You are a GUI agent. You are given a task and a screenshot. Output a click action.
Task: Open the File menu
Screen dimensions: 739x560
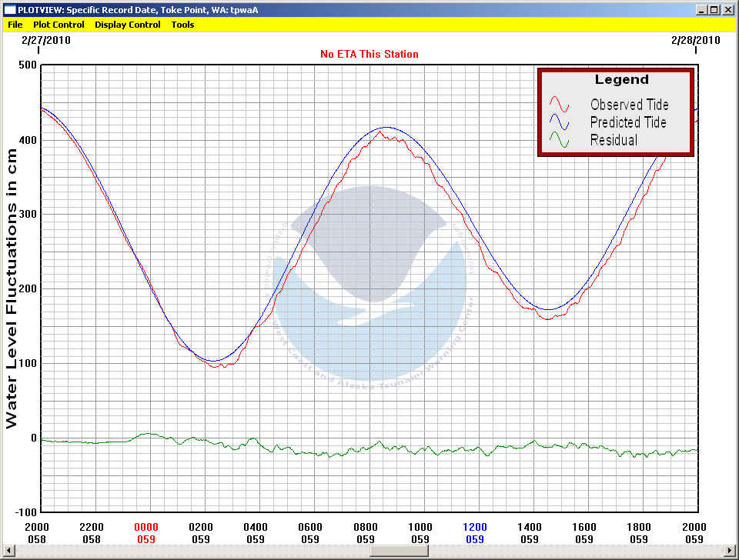click(15, 25)
